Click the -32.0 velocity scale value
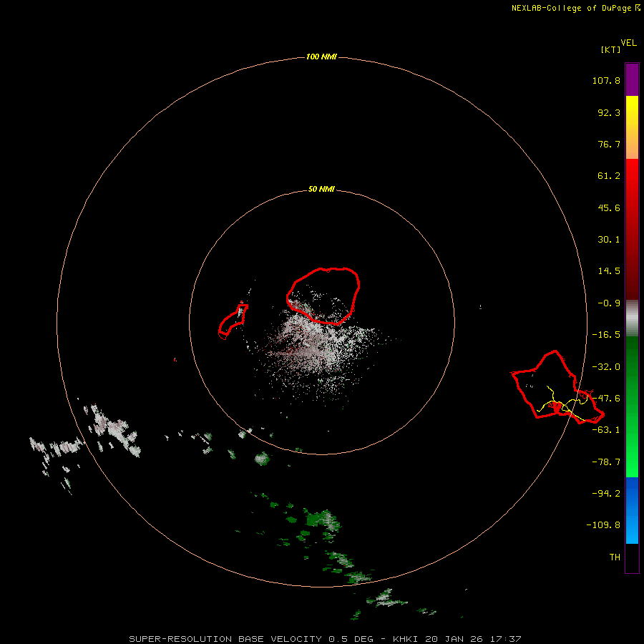 (x=606, y=367)
